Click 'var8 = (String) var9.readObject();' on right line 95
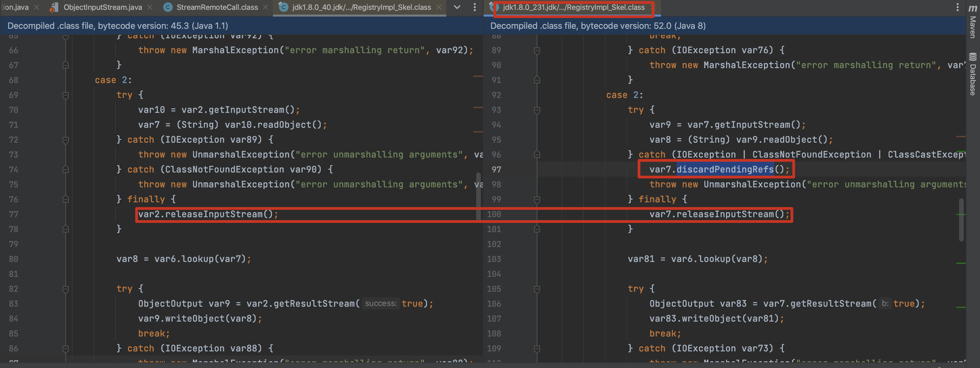The height and width of the screenshot is (368, 980). click(741, 140)
